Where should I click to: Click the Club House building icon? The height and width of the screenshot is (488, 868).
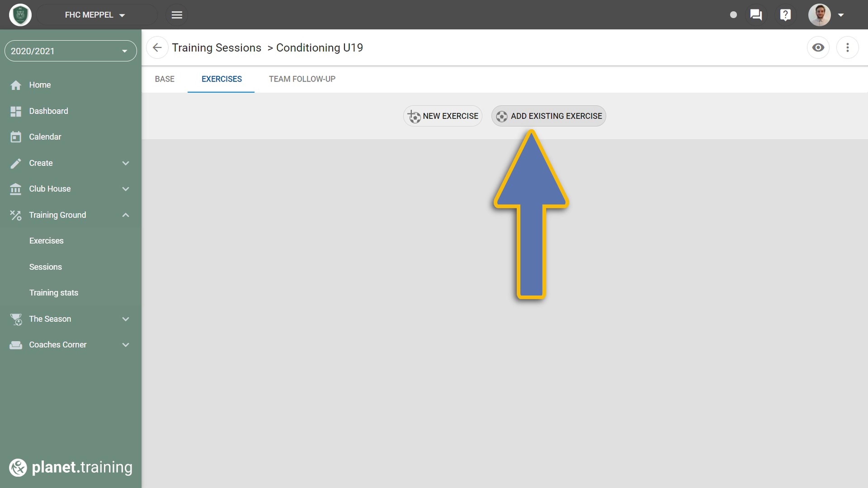pos(16,189)
